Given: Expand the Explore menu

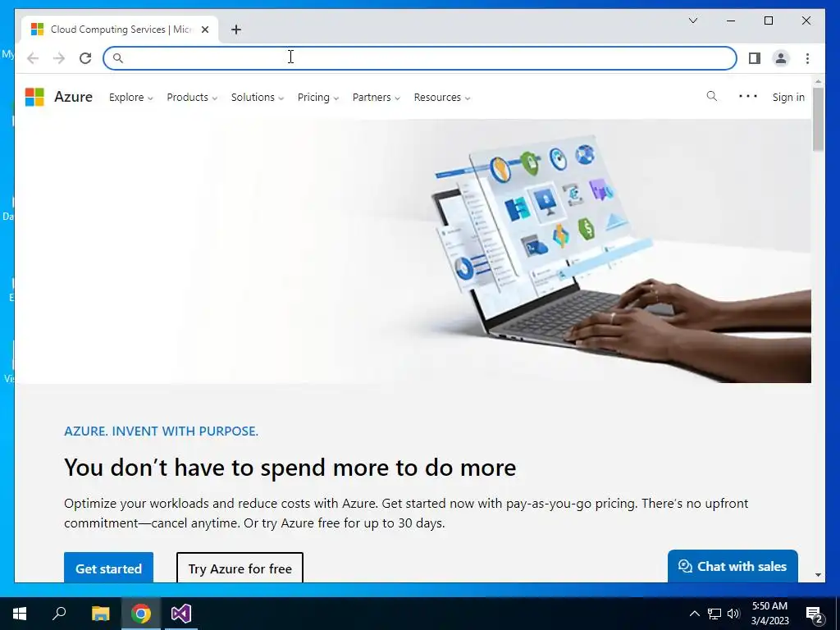Looking at the screenshot, I should click(x=130, y=98).
